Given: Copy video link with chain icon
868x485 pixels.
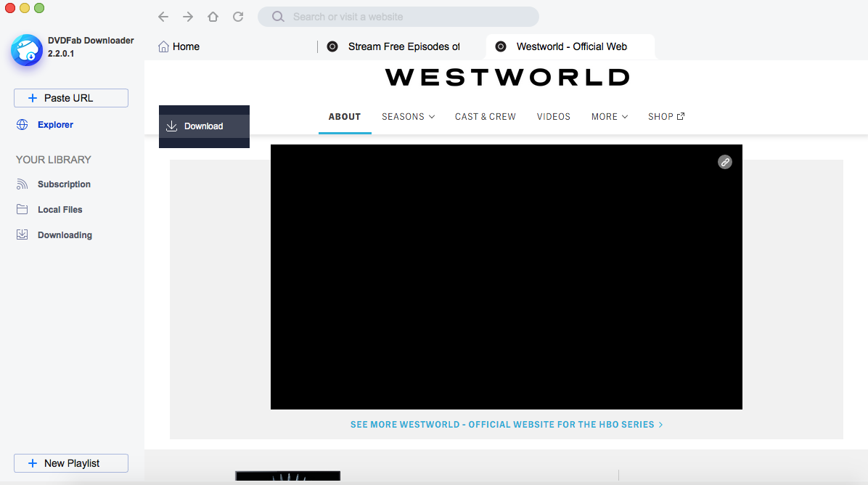Looking at the screenshot, I should click(724, 162).
